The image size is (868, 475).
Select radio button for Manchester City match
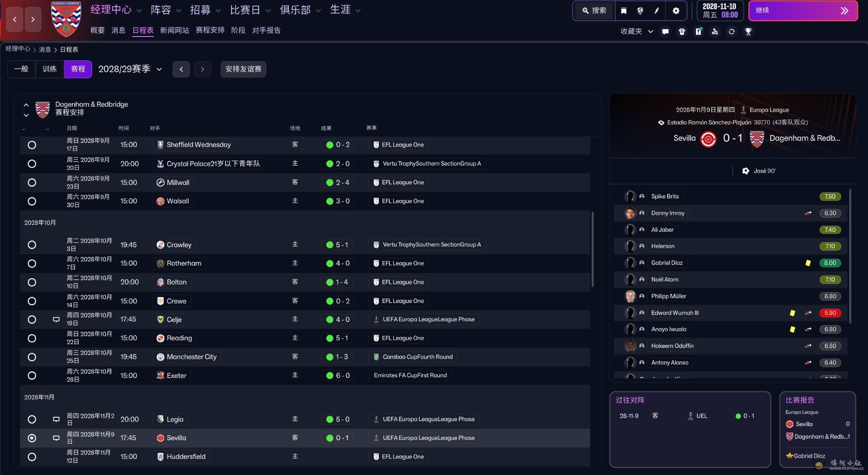tap(32, 357)
